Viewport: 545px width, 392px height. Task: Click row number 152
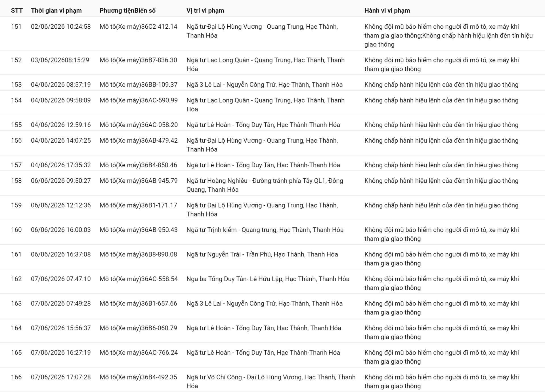[16, 60]
